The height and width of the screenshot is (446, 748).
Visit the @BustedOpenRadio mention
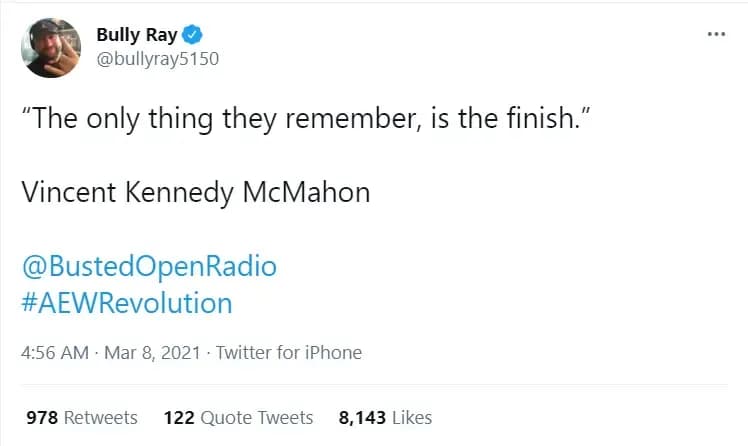[149, 267]
